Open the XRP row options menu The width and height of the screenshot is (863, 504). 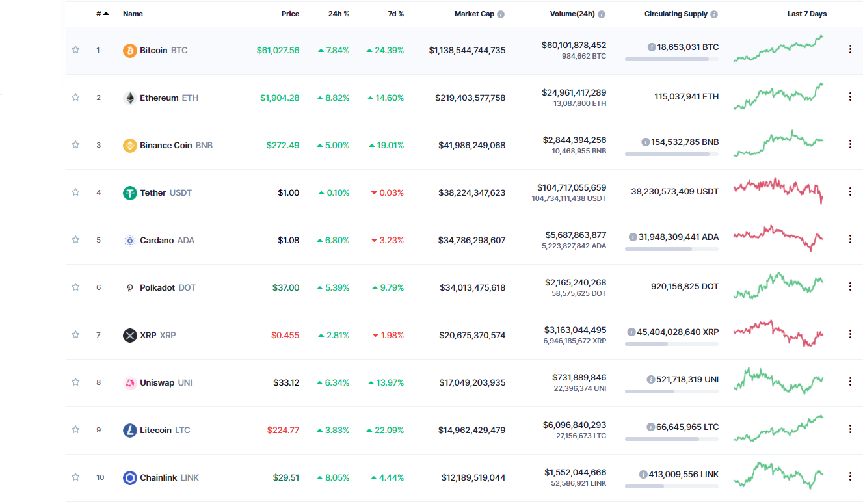[x=850, y=334]
